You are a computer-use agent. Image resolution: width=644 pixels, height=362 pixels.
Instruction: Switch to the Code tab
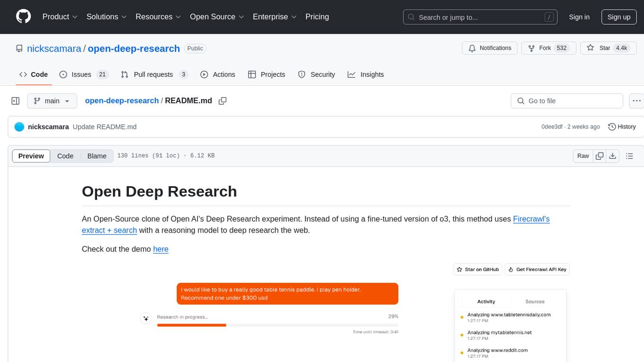click(x=34, y=74)
